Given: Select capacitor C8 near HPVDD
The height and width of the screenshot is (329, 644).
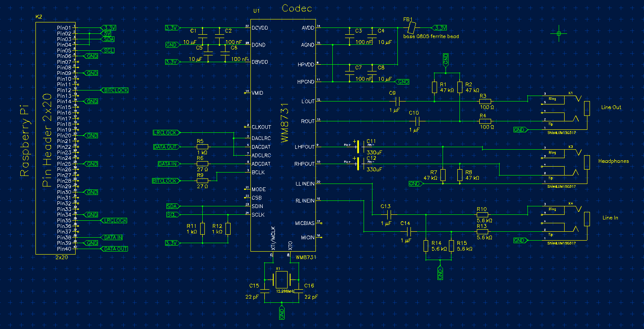Looking at the screenshot, I should pyautogui.click(x=372, y=73).
